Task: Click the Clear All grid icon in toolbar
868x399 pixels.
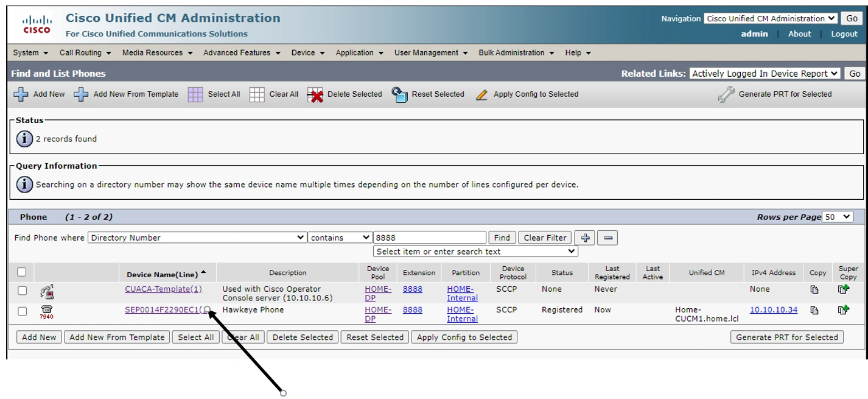Action: 257,94
